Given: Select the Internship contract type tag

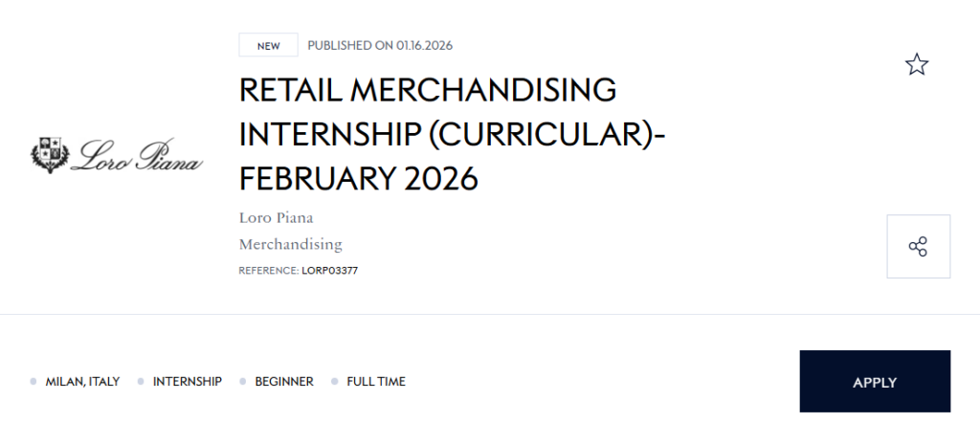Looking at the screenshot, I should (x=188, y=382).
